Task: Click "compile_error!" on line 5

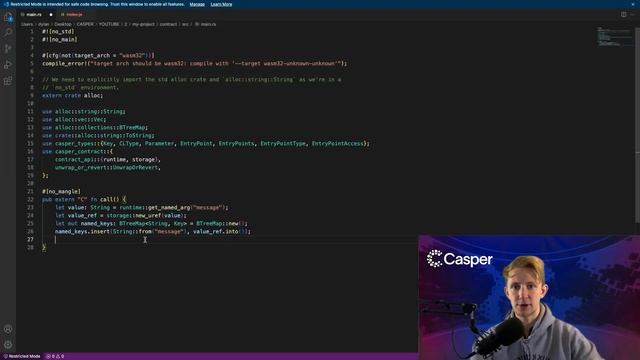Action: coord(64,64)
